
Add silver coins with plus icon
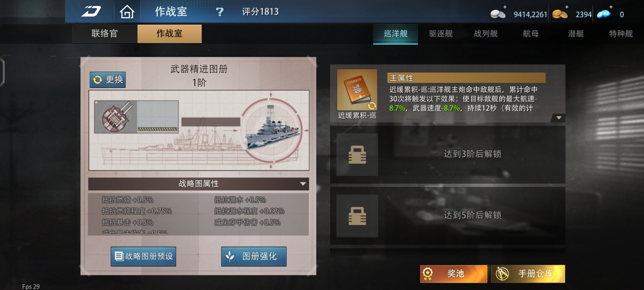click(x=505, y=7)
